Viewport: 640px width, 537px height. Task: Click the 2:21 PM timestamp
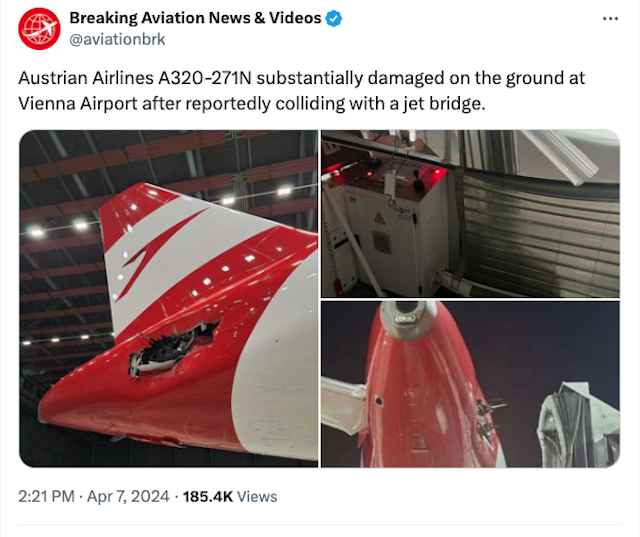[x=46, y=496]
